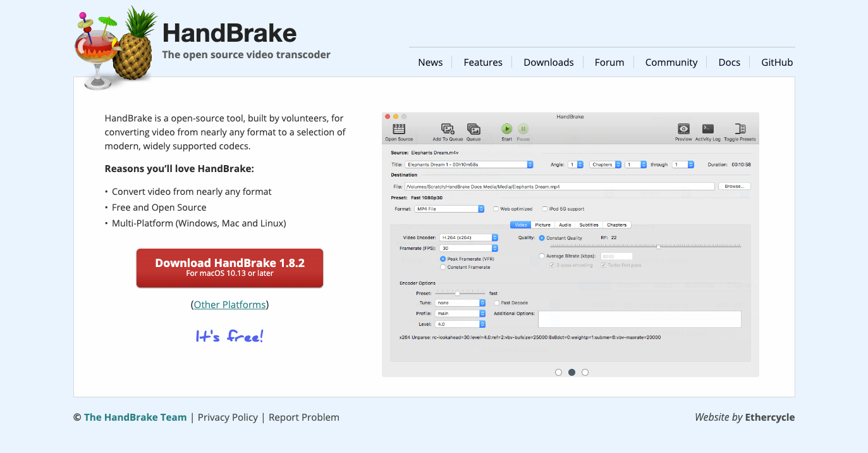Open the News menu item
The width and height of the screenshot is (868, 453).
[430, 62]
